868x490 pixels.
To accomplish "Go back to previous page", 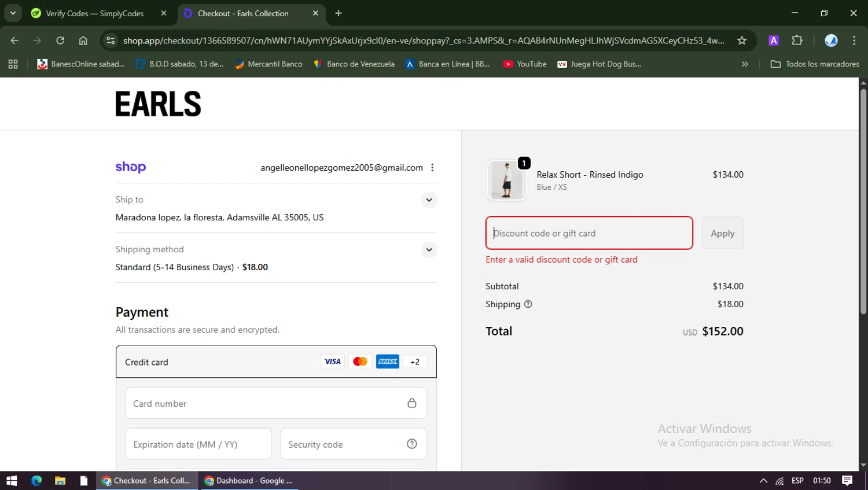I will (14, 40).
